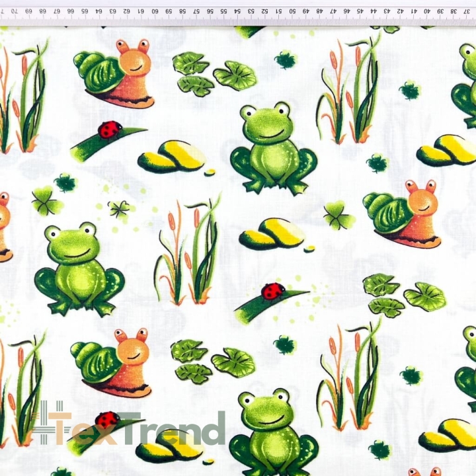Click the lily pads at the top center
The image size is (476, 476).
tap(215, 74)
